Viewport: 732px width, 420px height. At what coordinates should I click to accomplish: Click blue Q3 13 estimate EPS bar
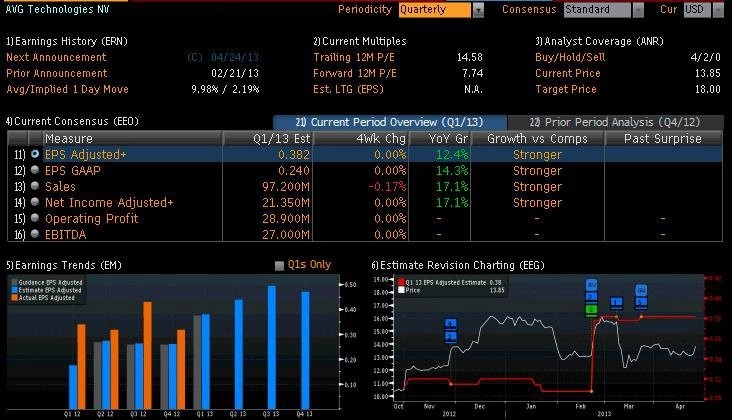[271, 347]
